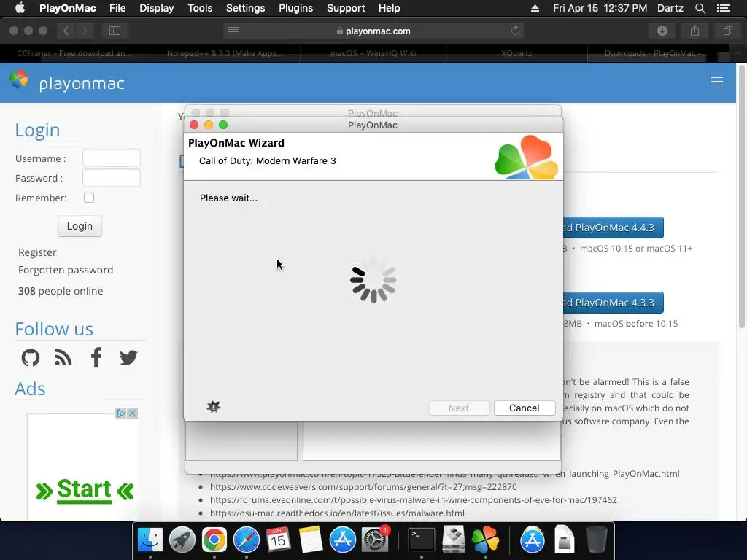Click the debug bug icon in wizard
747x560 pixels.
coord(214,407)
